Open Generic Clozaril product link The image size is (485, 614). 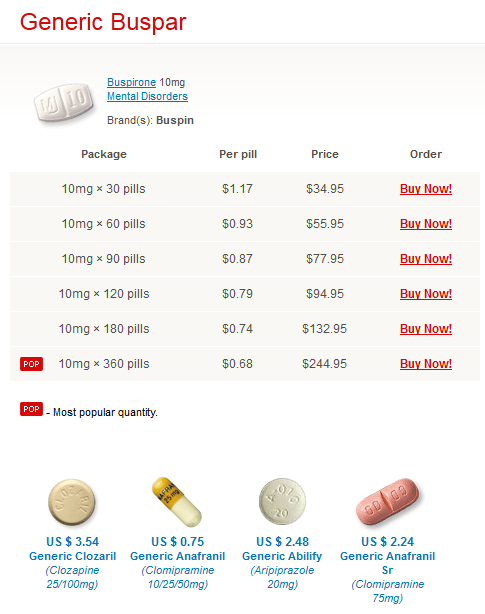(x=72, y=556)
